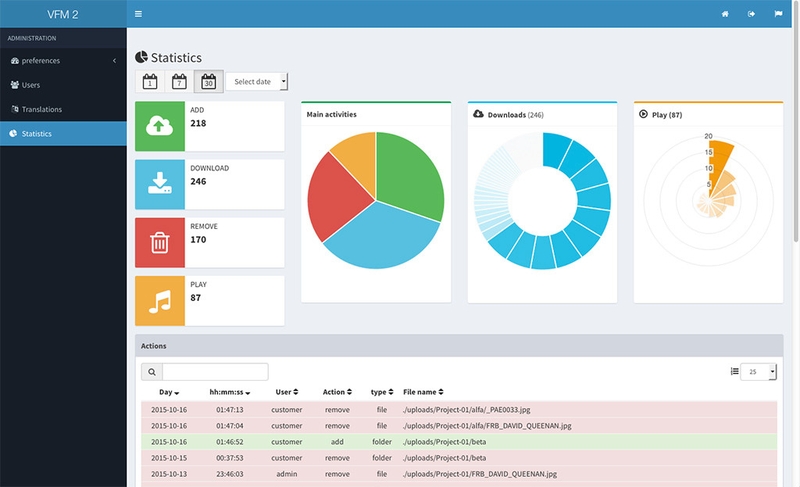800x487 pixels.
Task: Click the logout icon in top bar
Action: pyautogui.click(x=751, y=14)
